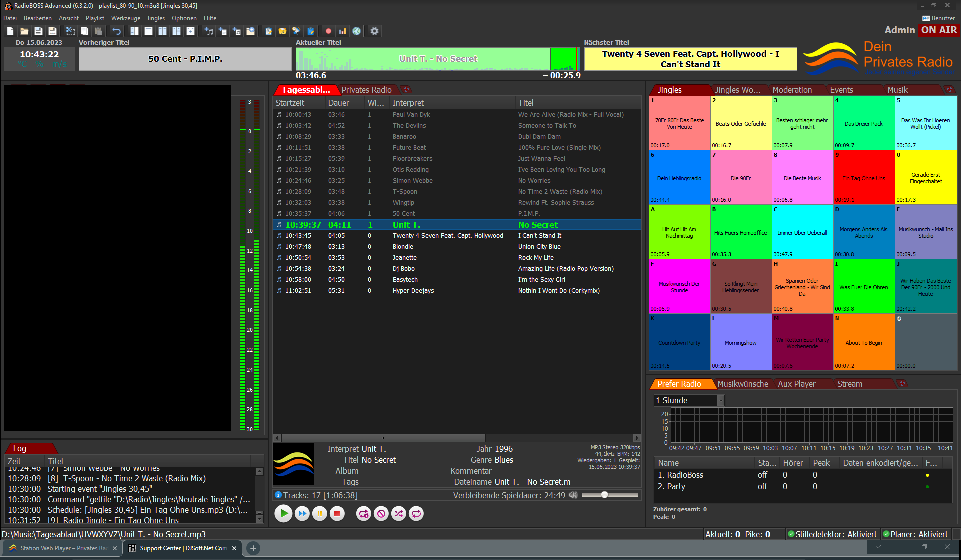Click the next-track fast forward button
The height and width of the screenshot is (560, 961).
pyautogui.click(x=302, y=513)
